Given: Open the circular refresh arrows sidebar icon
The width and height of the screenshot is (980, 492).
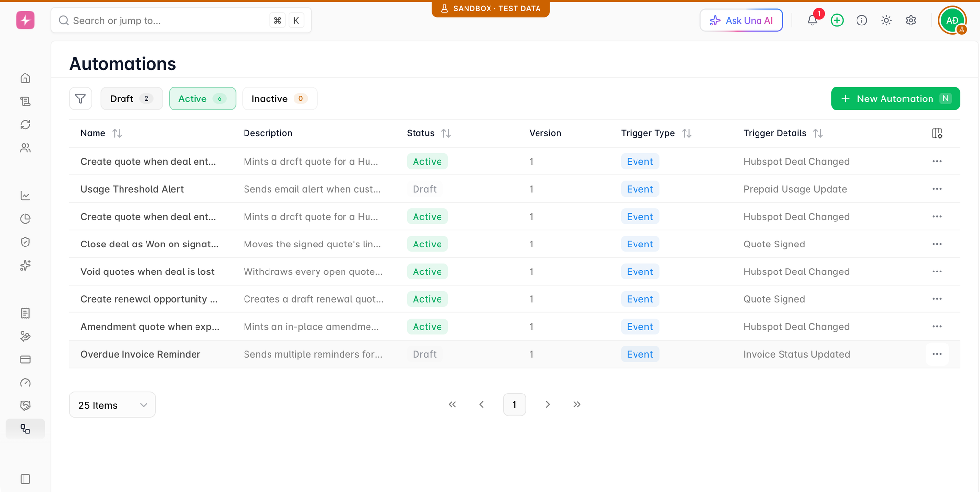Looking at the screenshot, I should (25, 124).
